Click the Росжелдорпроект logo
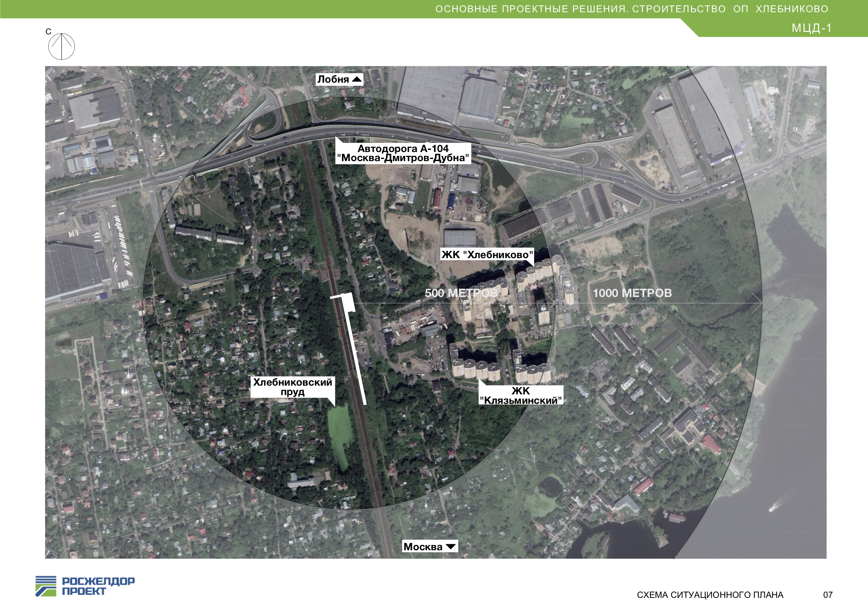Viewport: 868px width, 614px height. pos(85,586)
